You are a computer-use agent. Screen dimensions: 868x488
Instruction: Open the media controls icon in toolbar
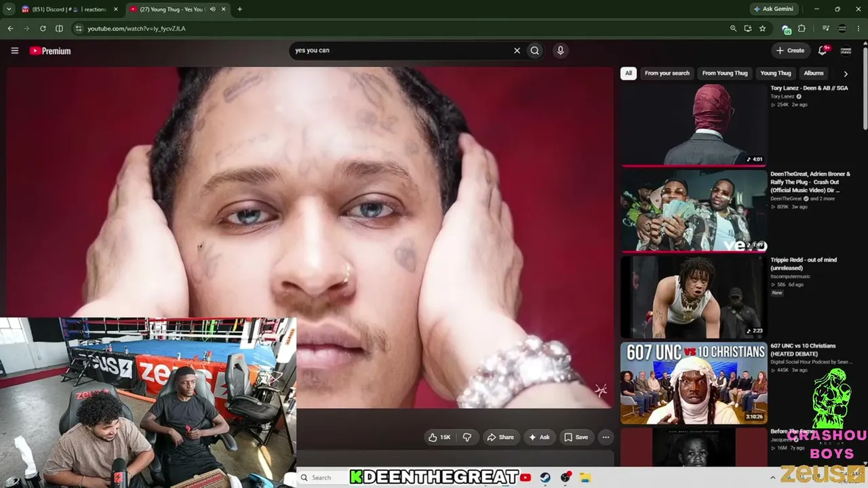[x=825, y=28]
